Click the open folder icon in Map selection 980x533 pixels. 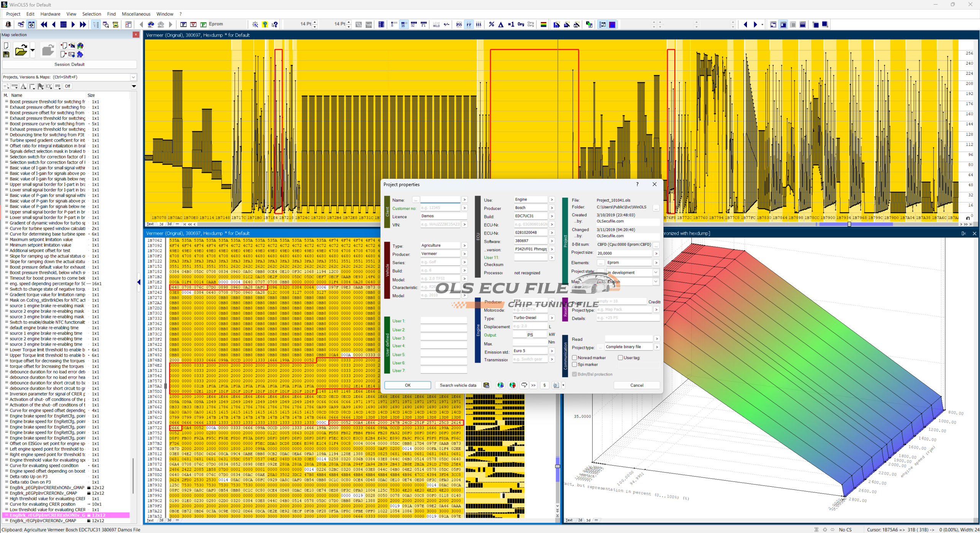pos(21,51)
